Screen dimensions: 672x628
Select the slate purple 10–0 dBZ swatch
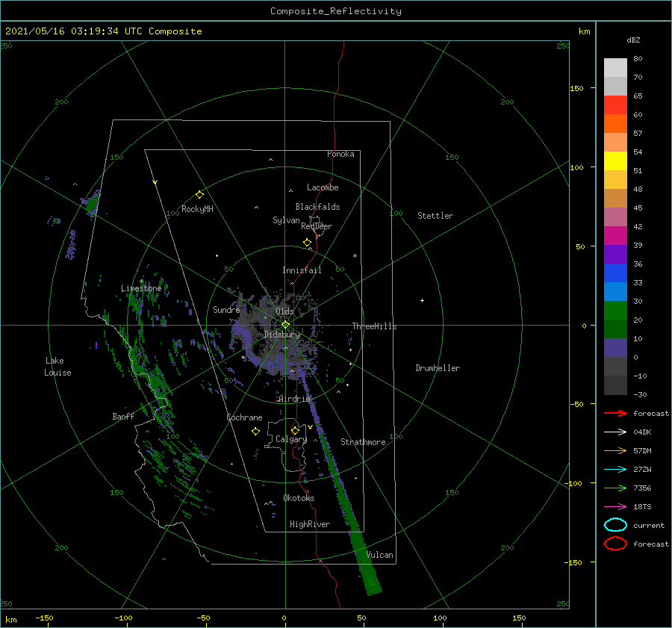point(615,348)
